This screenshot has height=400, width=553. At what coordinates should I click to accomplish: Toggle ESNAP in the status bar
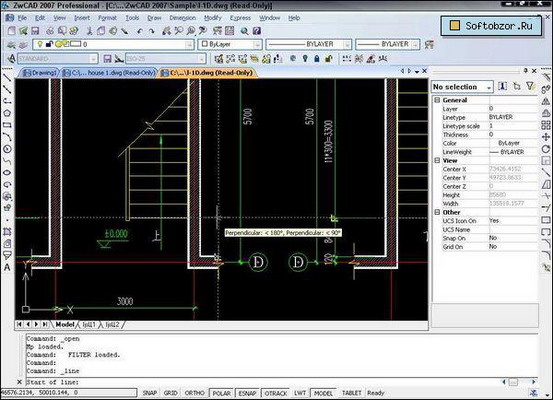247,393
